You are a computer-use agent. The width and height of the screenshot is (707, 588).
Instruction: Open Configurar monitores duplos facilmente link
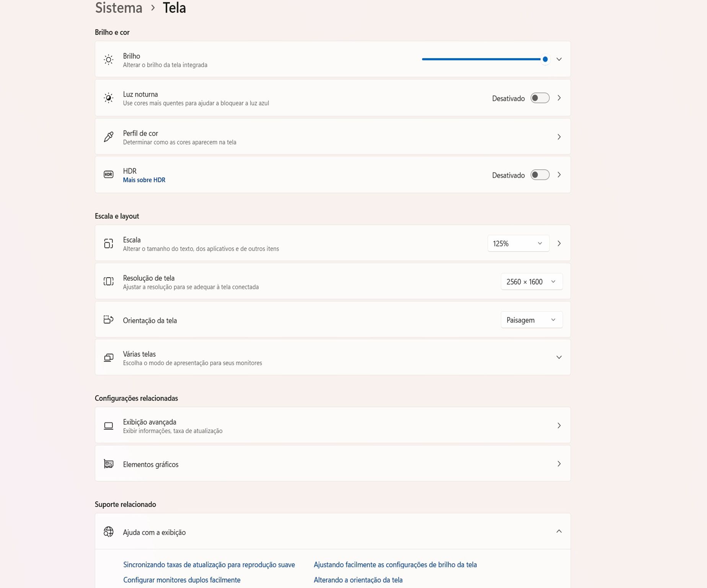182,580
